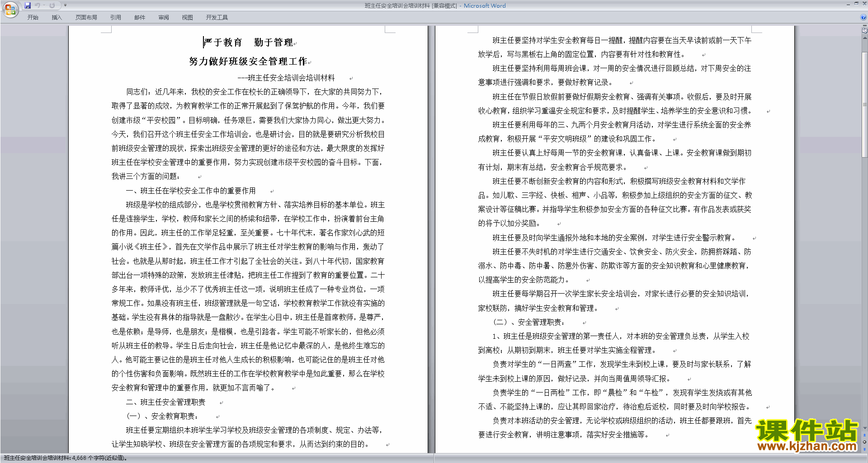Open the 开发工具 ribbon tab
868x463 pixels.
(217, 18)
